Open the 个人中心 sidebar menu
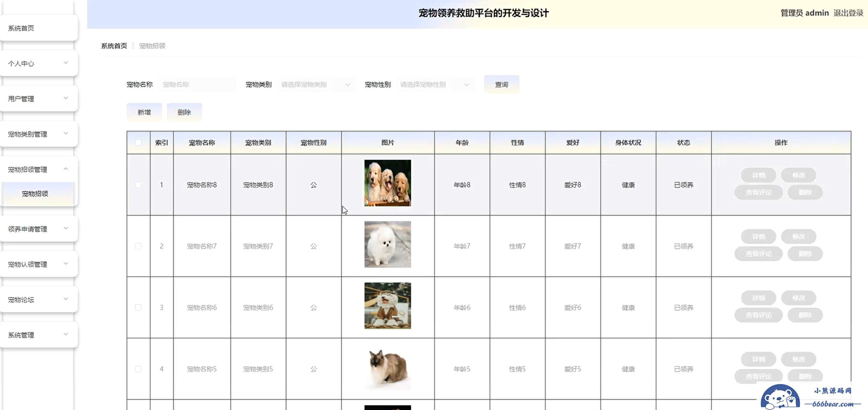 pyautogui.click(x=39, y=63)
